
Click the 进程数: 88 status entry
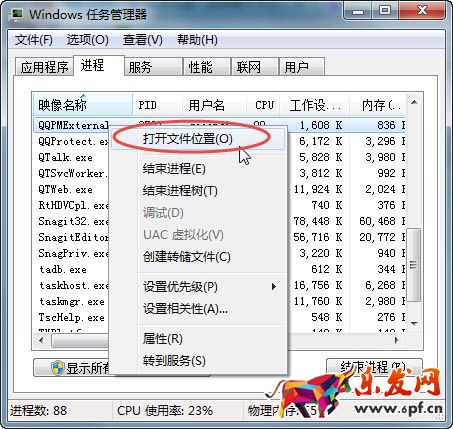pos(38,411)
